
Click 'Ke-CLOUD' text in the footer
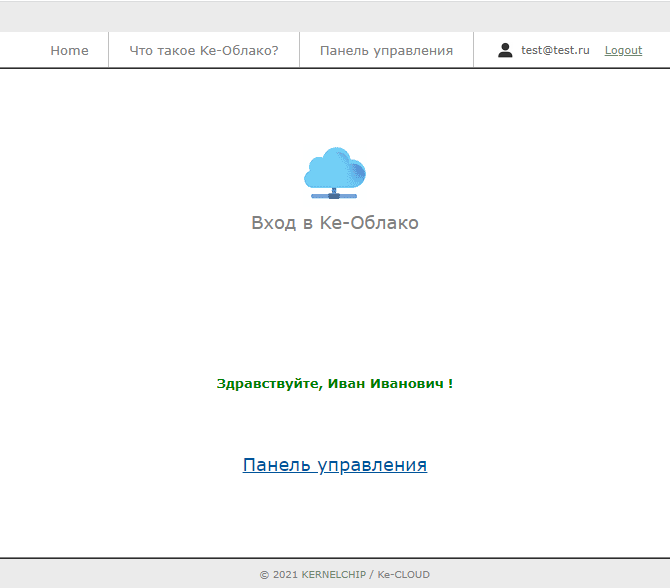click(404, 575)
